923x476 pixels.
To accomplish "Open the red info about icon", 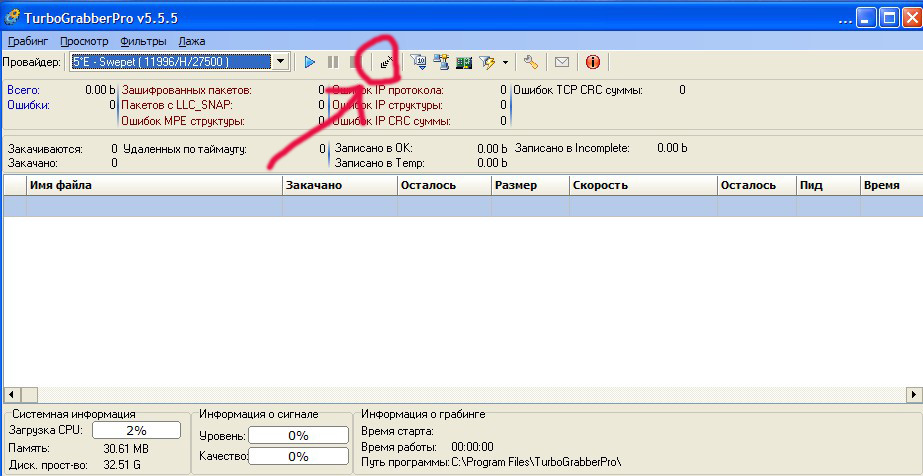I will click(593, 62).
